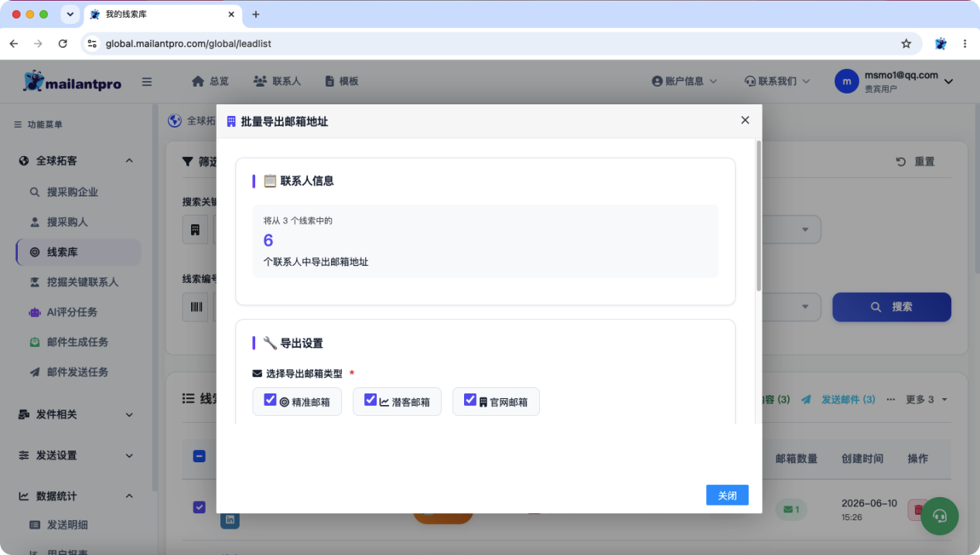Expand 发件相关 sidebar section
Screen dimensions: 980x555
[x=76, y=414]
